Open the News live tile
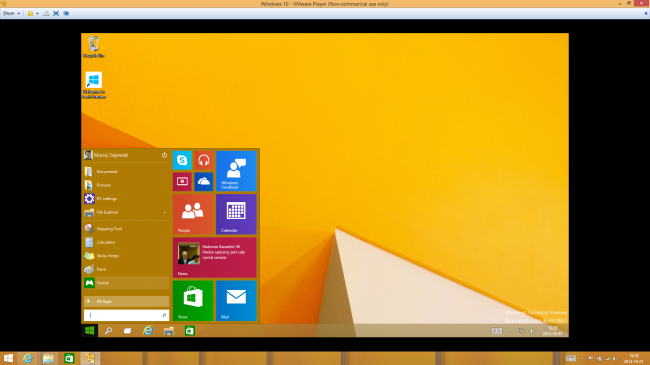 coord(215,257)
